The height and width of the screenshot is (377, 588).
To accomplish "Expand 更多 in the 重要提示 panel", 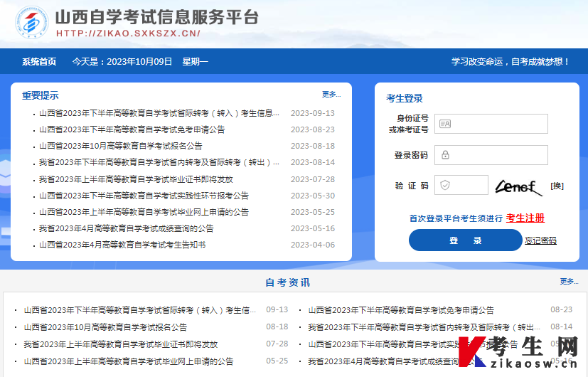I will [331, 95].
